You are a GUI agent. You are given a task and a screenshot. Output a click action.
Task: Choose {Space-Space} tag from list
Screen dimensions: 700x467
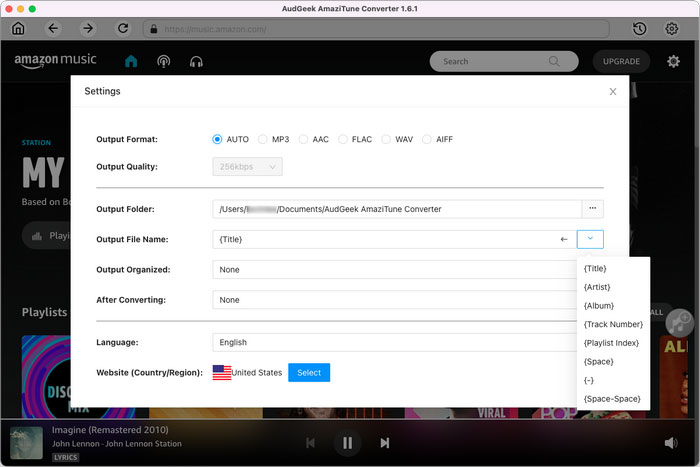coord(612,399)
